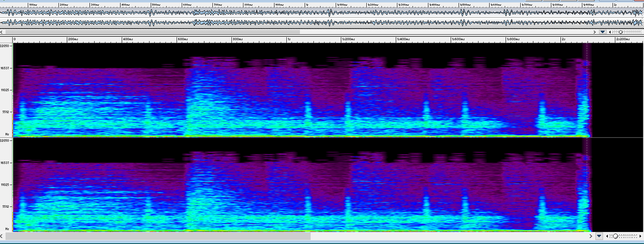
Task: Click the 600ms mark on spectrogram ruler
Action: [x=182, y=39]
